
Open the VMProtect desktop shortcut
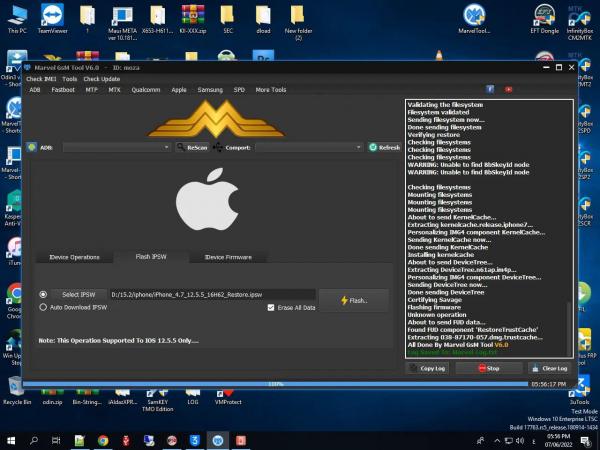228,398
